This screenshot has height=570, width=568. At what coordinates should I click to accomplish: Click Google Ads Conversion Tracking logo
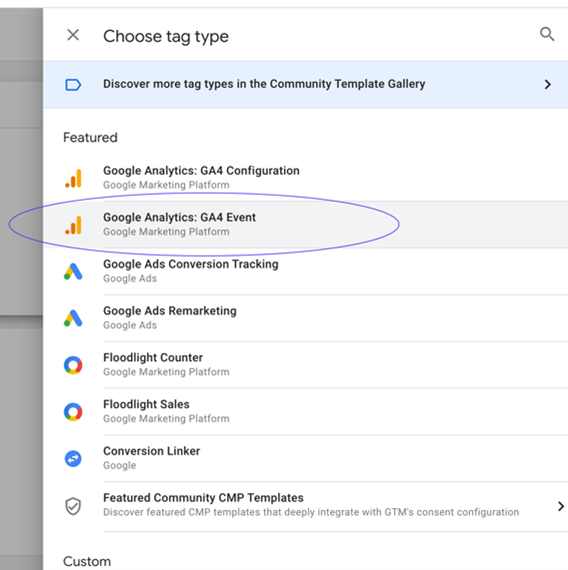tap(73, 272)
